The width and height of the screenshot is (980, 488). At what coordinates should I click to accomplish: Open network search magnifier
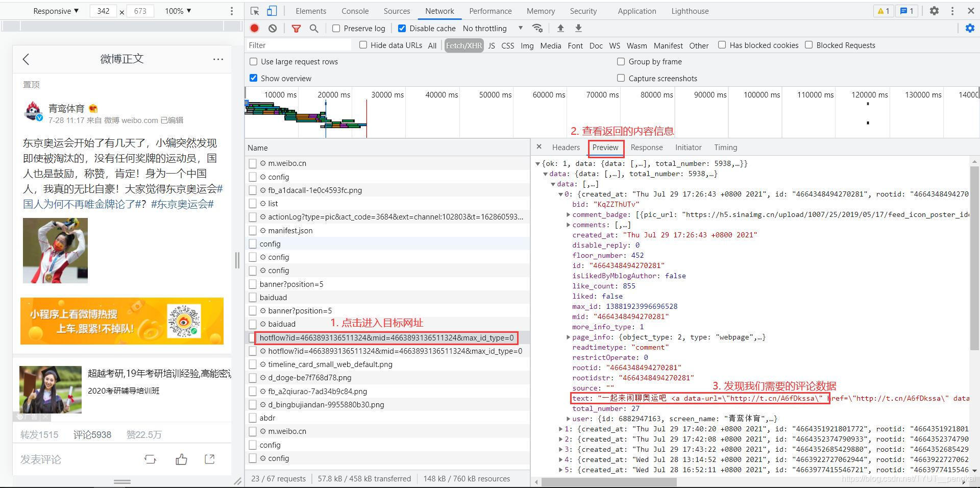(314, 29)
